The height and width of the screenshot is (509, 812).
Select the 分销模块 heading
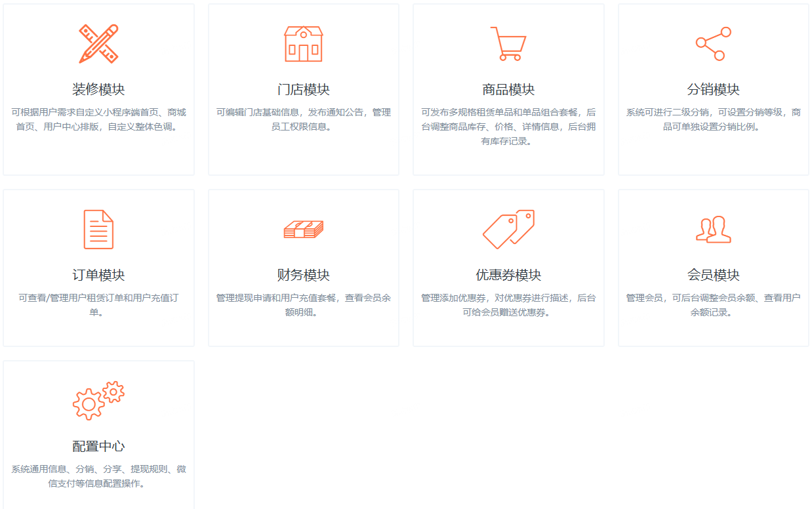[x=713, y=90]
